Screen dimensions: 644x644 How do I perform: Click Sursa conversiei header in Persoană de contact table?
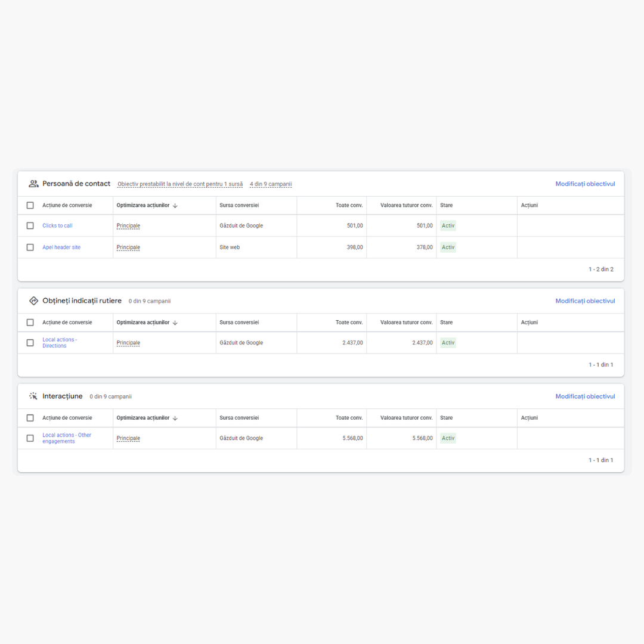[x=239, y=206]
